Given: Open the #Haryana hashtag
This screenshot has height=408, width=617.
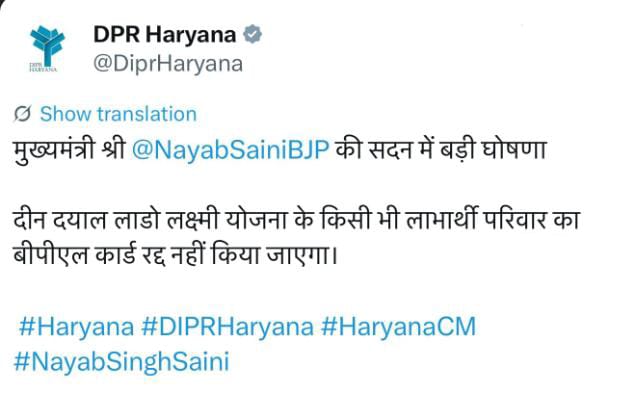Looking at the screenshot, I should click(x=76, y=327).
